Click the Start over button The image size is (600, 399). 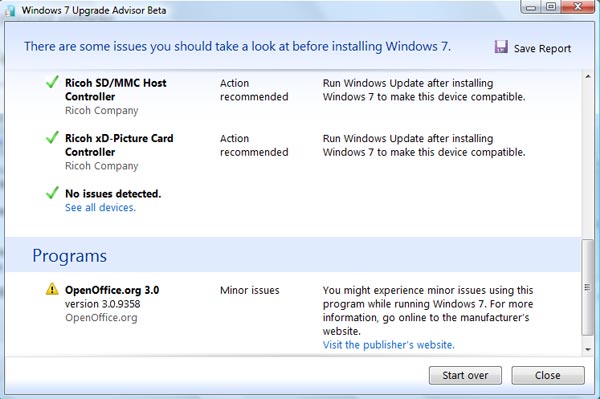[465, 375]
